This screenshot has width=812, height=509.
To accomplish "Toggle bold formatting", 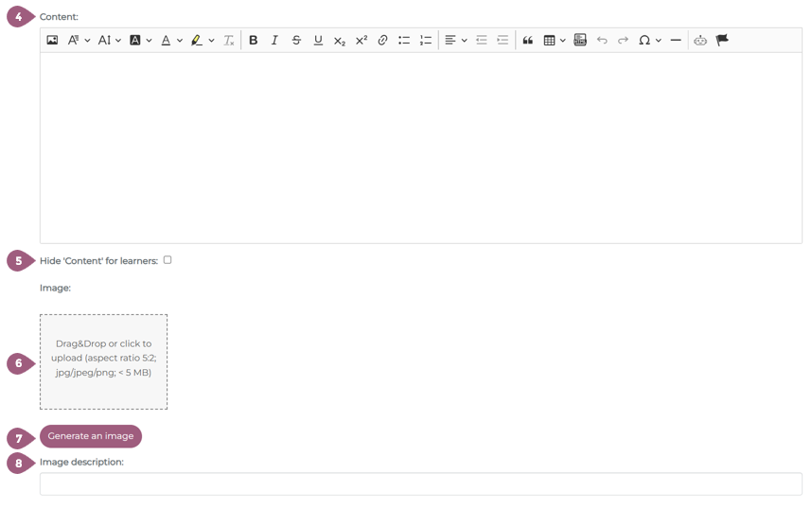I will [x=253, y=41].
